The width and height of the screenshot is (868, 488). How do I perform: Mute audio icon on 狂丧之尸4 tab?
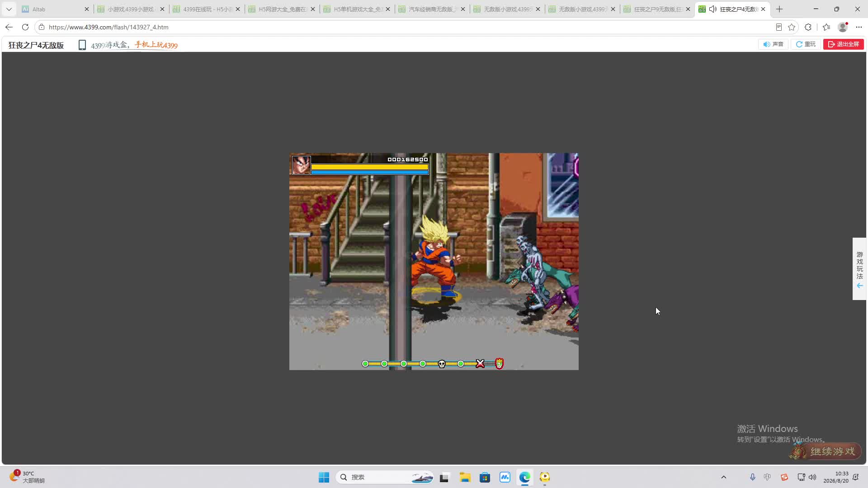point(713,9)
